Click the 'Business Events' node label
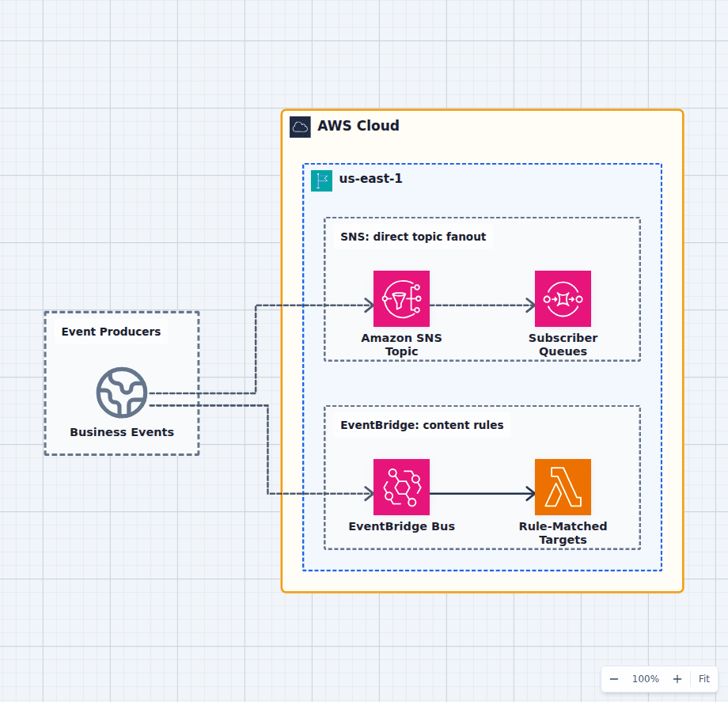Image resolution: width=728 pixels, height=702 pixels. (122, 432)
